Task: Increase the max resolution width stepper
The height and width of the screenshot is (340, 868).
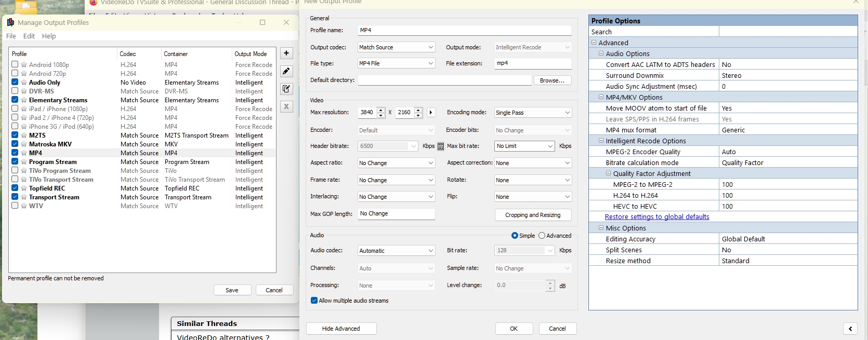Action: click(x=381, y=110)
